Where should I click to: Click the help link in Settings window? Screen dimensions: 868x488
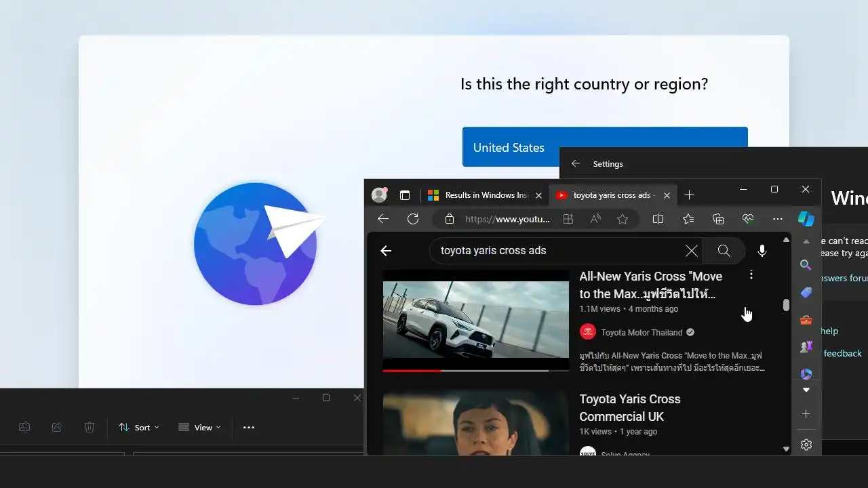pos(829,331)
